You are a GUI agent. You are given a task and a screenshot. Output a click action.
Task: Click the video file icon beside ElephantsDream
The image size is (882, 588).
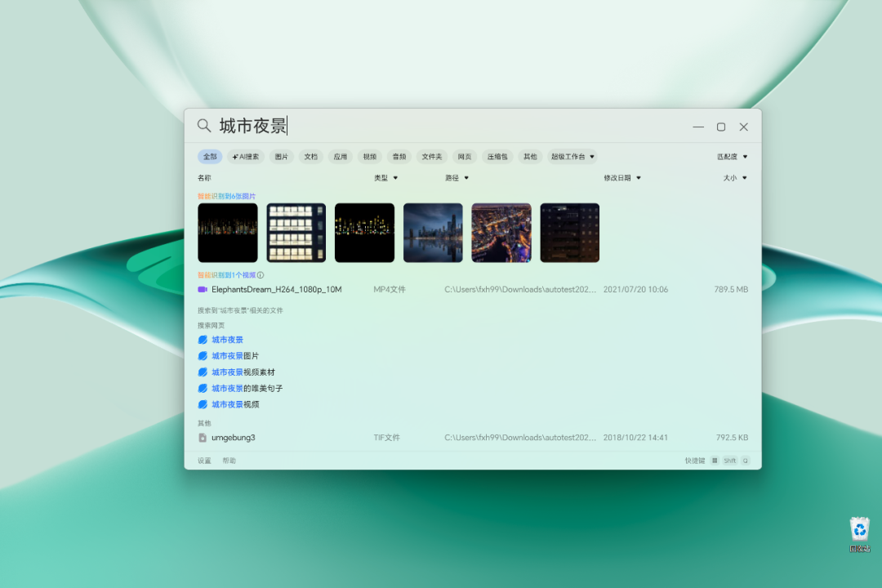(203, 290)
